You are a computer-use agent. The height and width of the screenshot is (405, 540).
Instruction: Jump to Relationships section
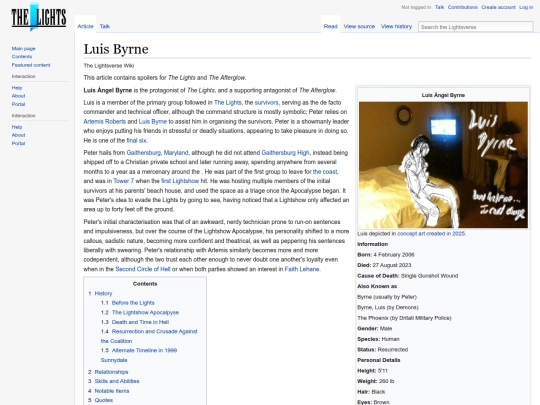[111, 372]
